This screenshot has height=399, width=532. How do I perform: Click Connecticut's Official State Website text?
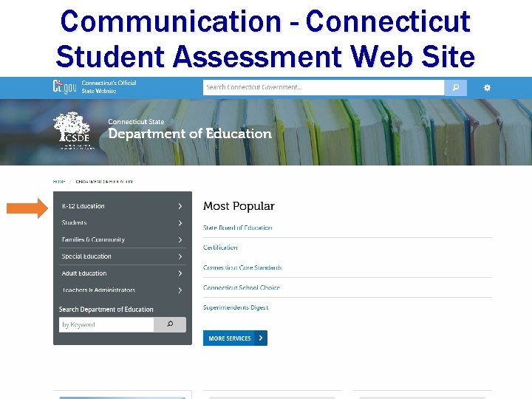[x=109, y=87]
